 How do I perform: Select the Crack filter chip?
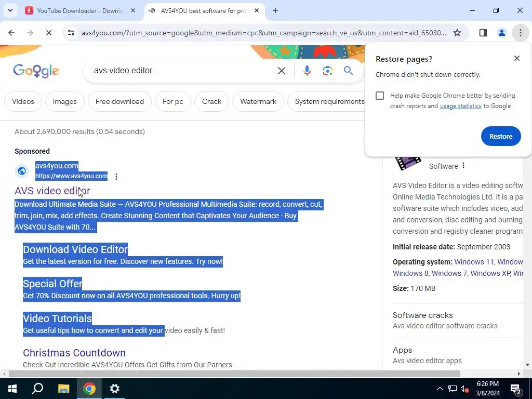(211, 101)
